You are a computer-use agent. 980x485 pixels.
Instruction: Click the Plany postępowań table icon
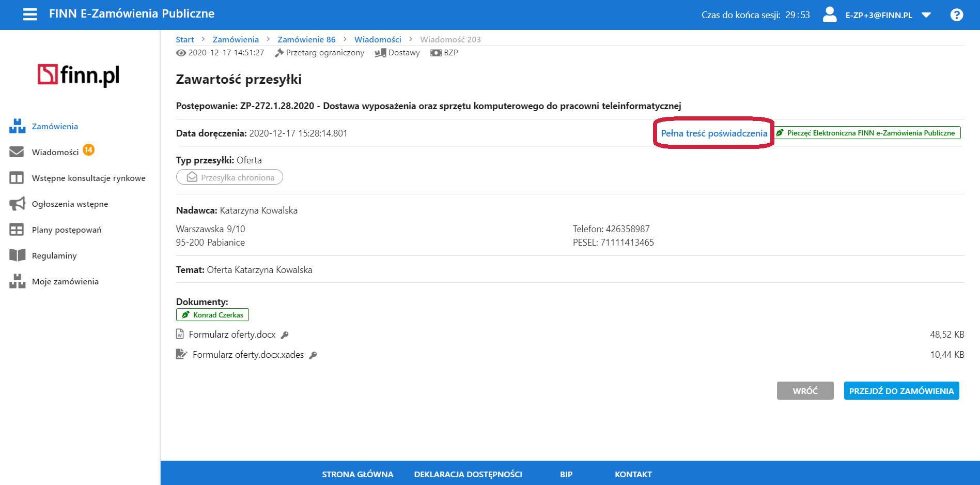tap(17, 230)
